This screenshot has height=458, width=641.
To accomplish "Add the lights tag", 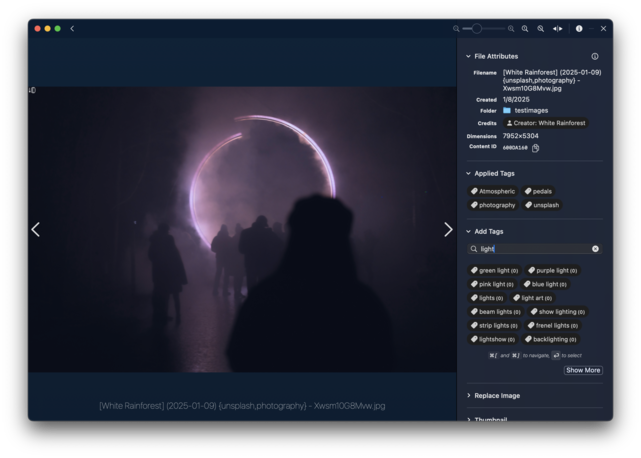I will [487, 298].
